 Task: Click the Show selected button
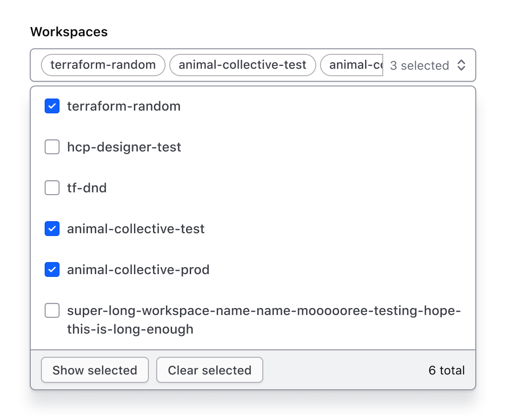[x=94, y=370]
